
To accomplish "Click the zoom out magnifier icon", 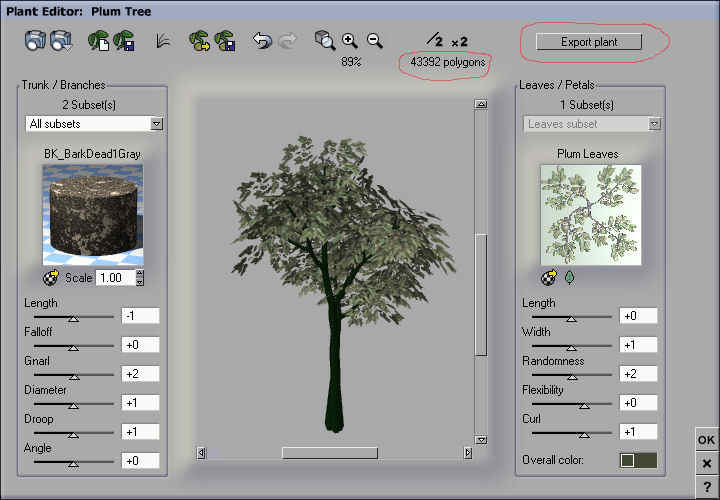I will coord(375,41).
